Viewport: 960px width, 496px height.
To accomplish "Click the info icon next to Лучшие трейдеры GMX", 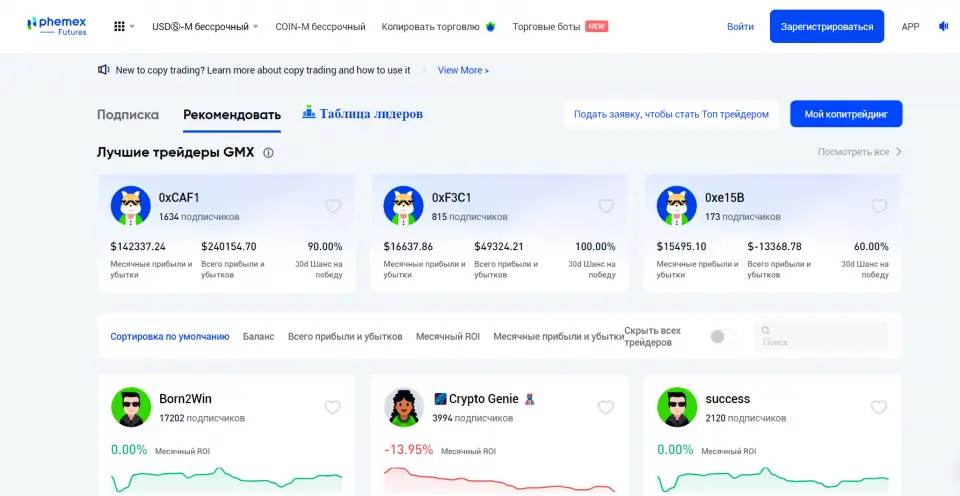I will pos(268,152).
